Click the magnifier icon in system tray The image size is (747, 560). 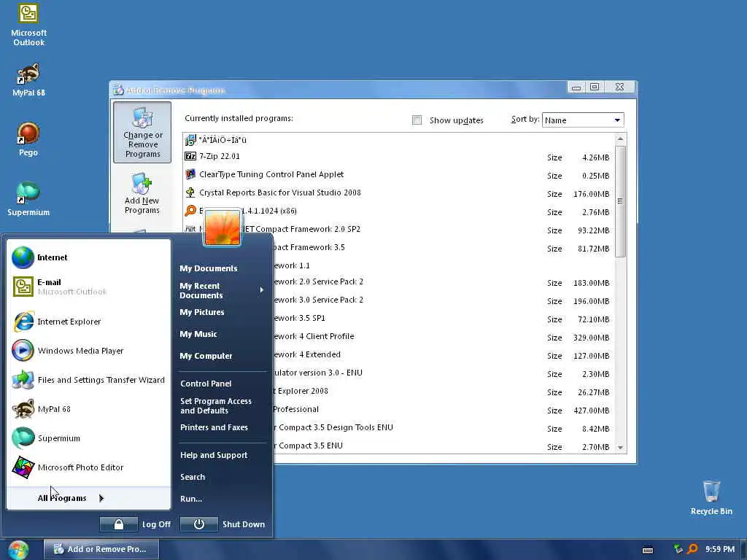coord(692,549)
